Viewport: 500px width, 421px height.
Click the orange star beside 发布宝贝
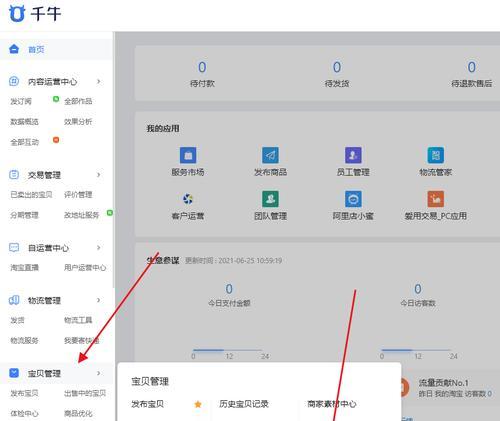point(198,404)
